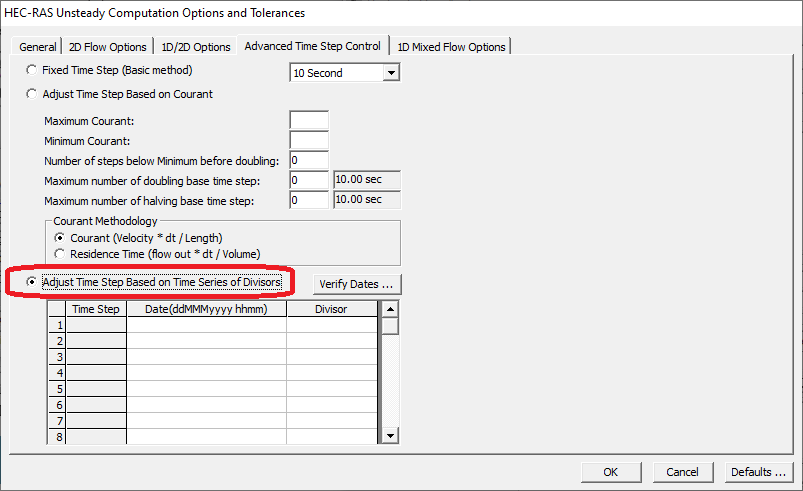Select the Time Step cell in row 4
Image resolution: width=803 pixels, height=491 pixels.
coord(96,373)
